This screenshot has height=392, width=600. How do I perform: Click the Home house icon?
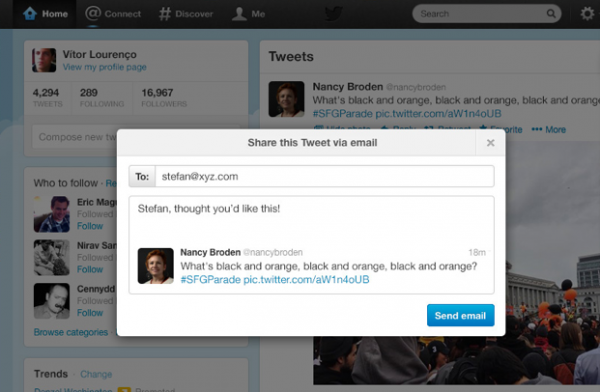[30, 14]
